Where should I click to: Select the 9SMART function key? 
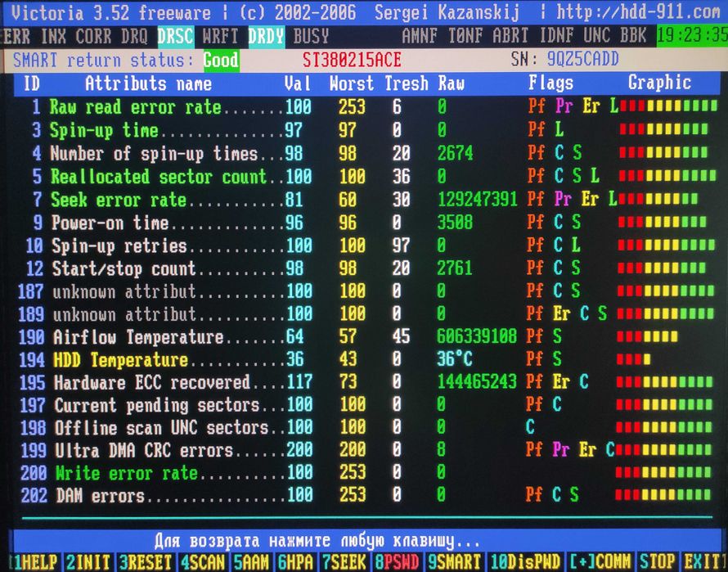pos(455,562)
